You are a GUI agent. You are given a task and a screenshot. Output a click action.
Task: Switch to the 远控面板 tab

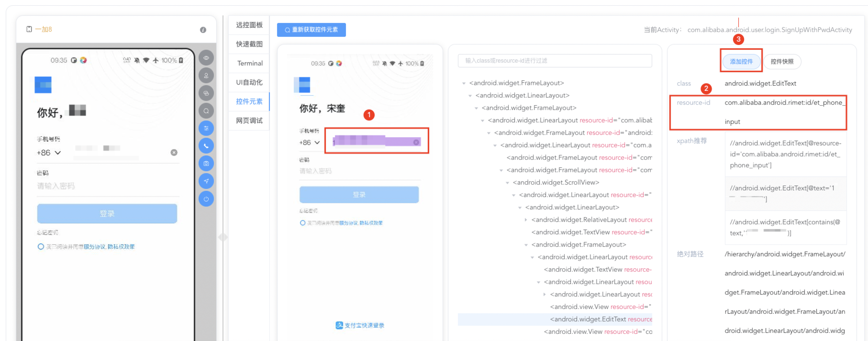[249, 25]
